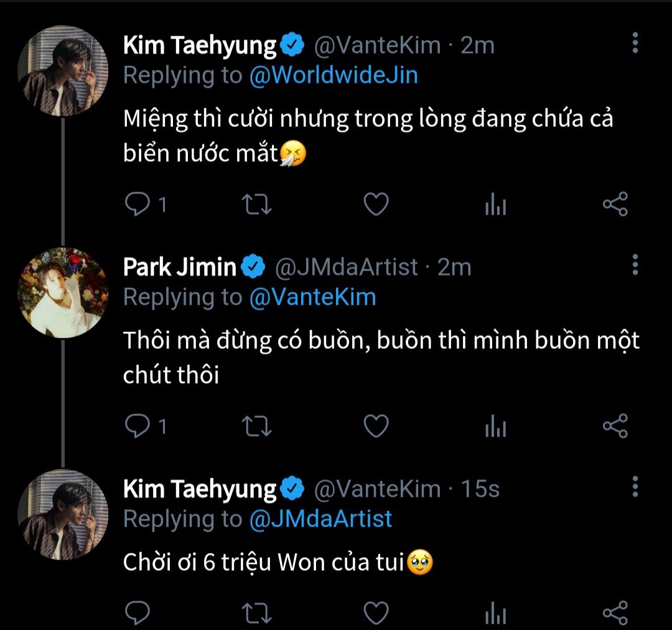Share Kim Taehyung's first tweet
Viewport: 672px width, 630px height.
[x=615, y=204]
